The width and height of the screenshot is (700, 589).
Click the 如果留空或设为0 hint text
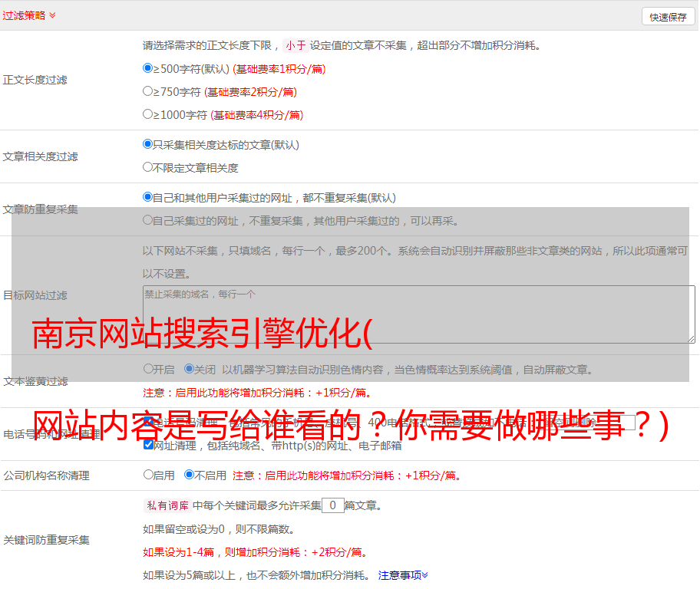tap(219, 529)
